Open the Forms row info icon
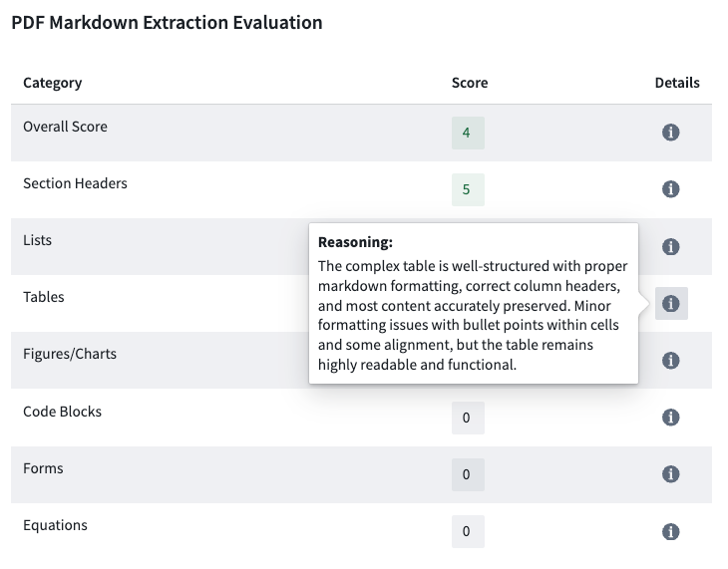The height and width of the screenshot is (569, 728). 671,474
